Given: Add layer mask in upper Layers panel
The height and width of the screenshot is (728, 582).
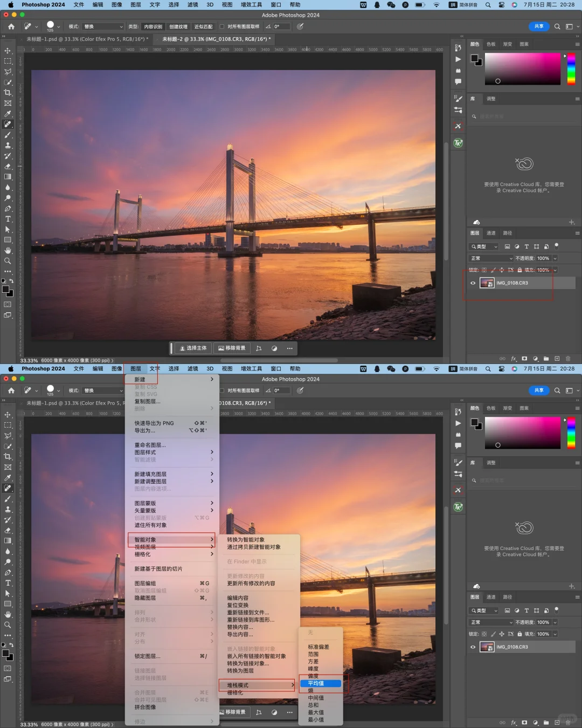Looking at the screenshot, I should (x=524, y=359).
